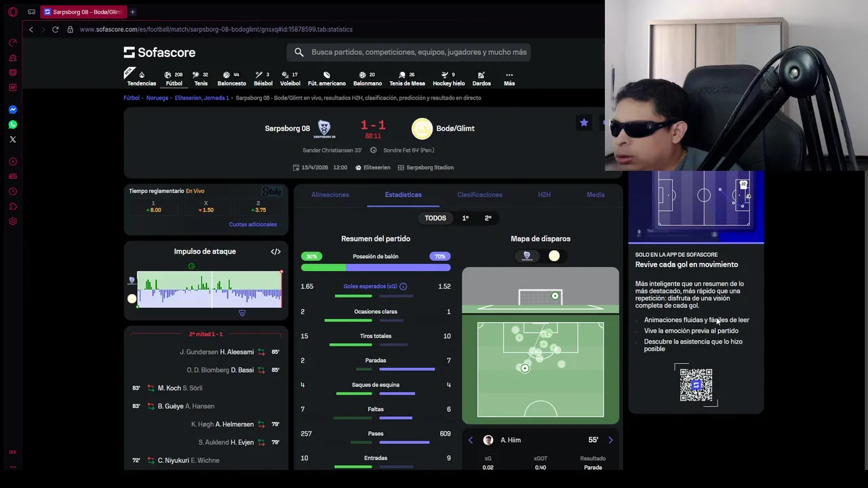The width and height of the screenshot is (868, 488).
Task: Click the embed code icon for Impulso de ataque
Action: [275, 251]
